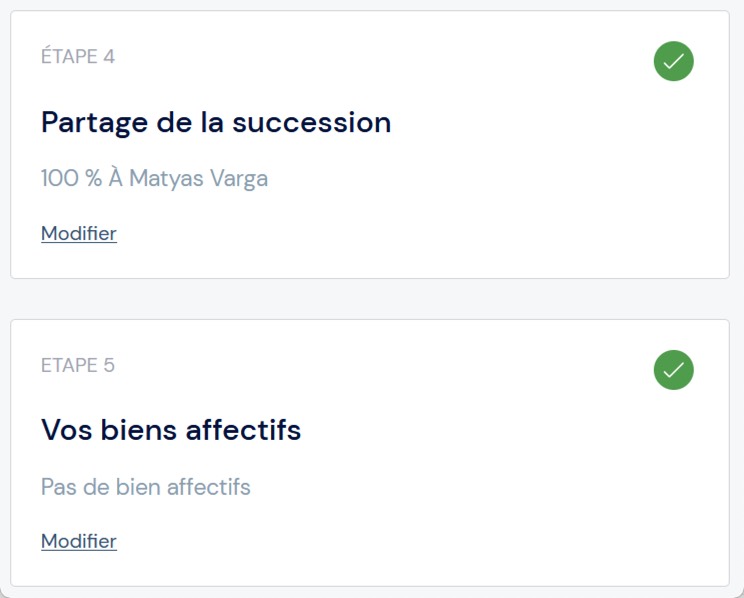Click the word "affectifs" in the step 5 title
744x598 pixels.
pos(243,430)
